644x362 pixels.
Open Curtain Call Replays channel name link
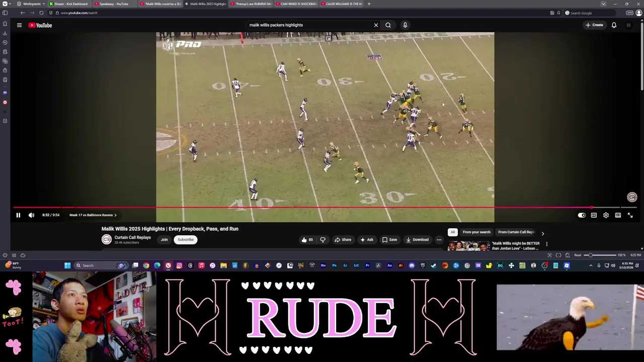point(132,237)
